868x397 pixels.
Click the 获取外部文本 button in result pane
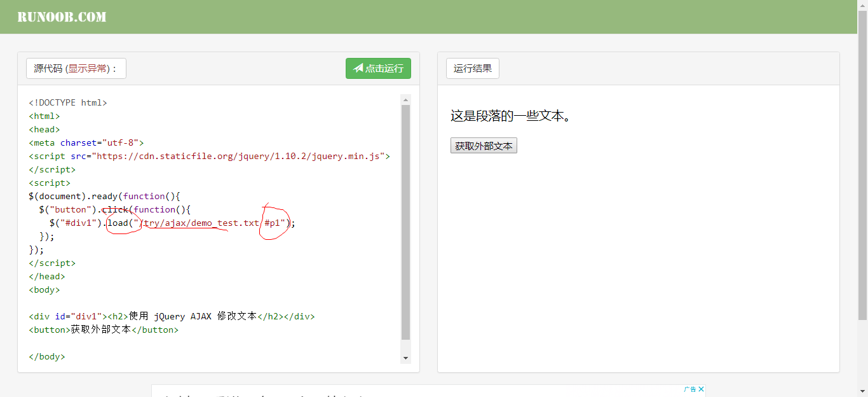(x=484, y=146)
